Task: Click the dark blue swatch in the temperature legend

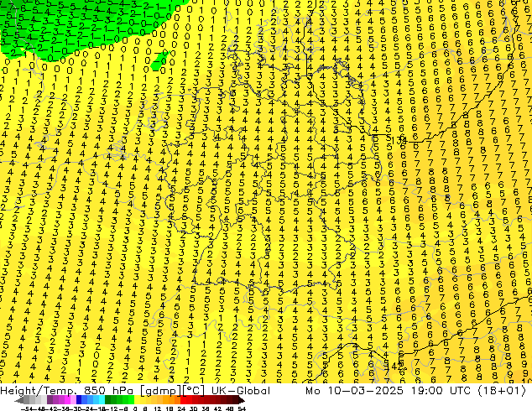Action: 79,400
